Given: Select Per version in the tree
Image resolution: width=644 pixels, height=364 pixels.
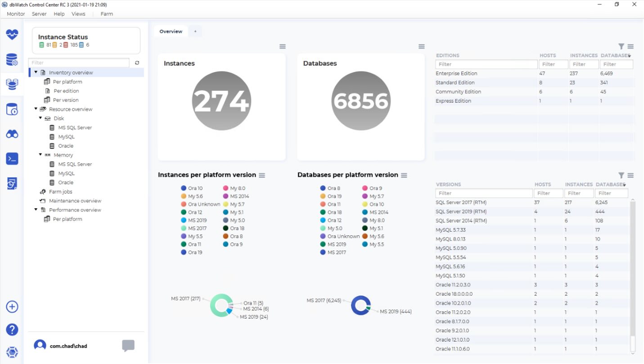Looking at the screenshot, I should (66, 100).
